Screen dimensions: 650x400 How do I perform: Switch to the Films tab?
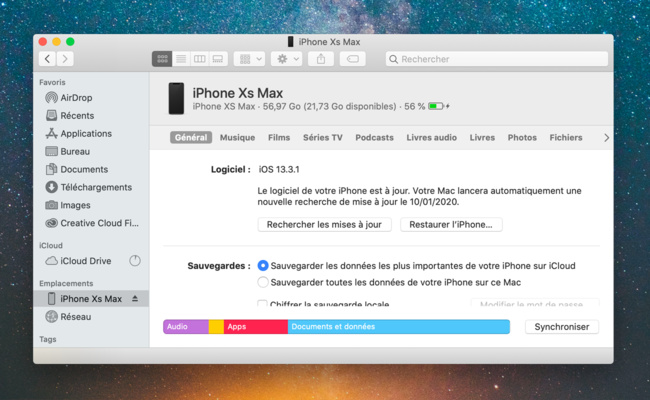pyautogui.click(x=279, y=138)
